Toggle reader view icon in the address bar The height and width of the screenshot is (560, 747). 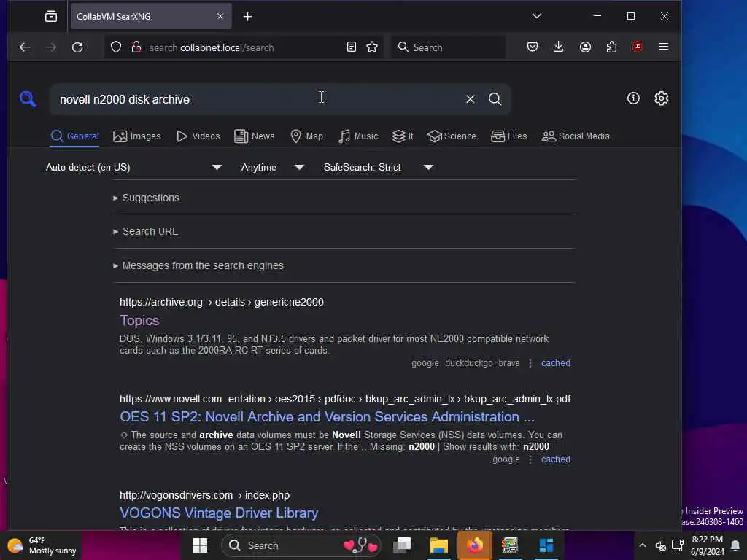tap(351, 47)
